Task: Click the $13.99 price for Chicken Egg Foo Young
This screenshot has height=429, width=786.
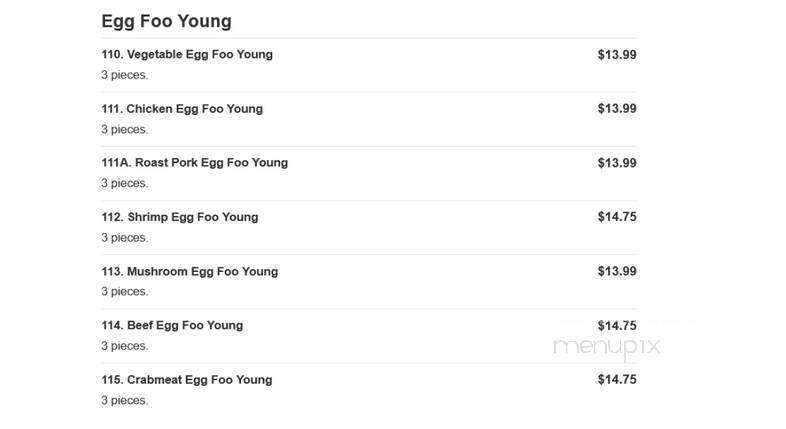Action: [x=616, y=109]
